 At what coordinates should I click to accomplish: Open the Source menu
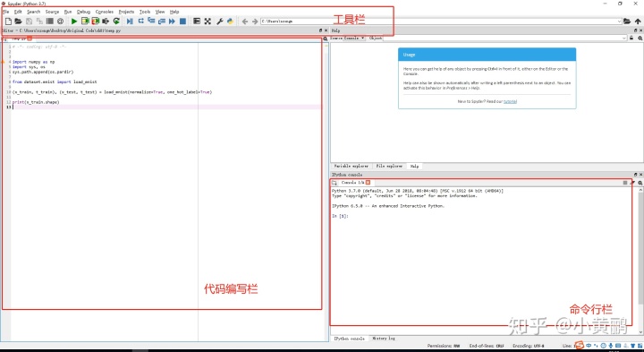[x=52, y=12]
